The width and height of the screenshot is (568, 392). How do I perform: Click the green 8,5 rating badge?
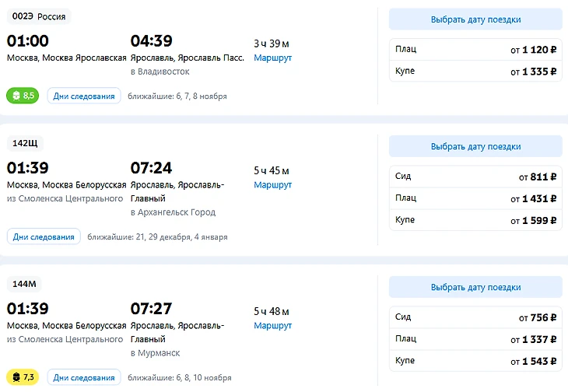(23, 96)
